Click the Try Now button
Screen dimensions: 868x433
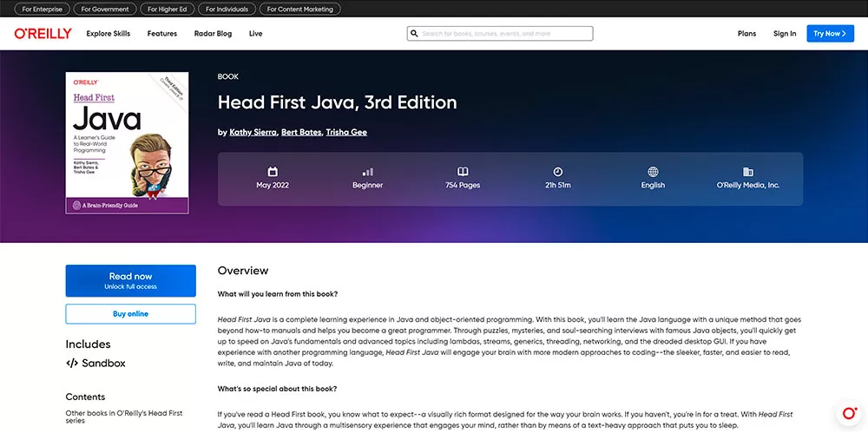pyautogui.click(x=831, y=34)
